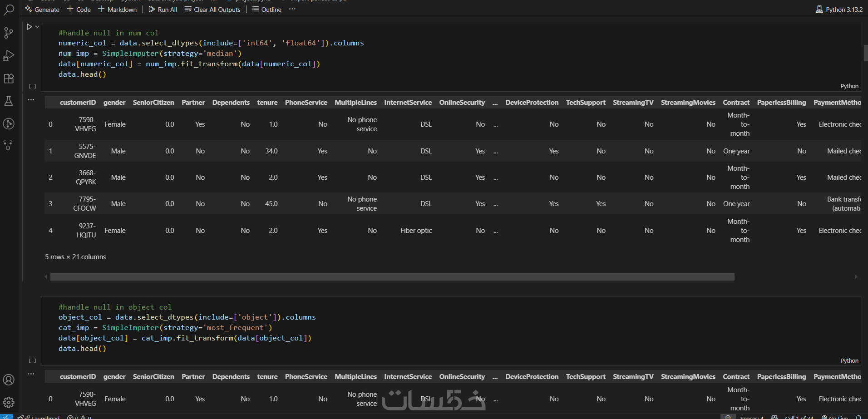
Task: Open the Manage gear settings menu
Action: tap(9, 402)
